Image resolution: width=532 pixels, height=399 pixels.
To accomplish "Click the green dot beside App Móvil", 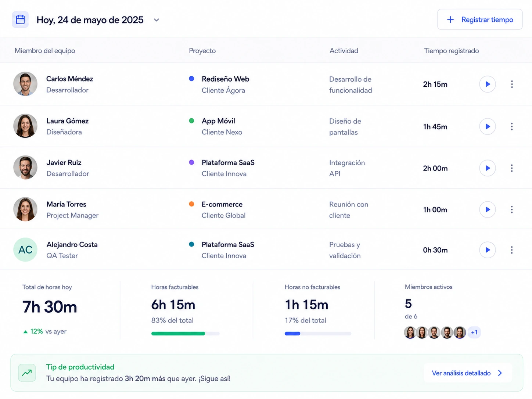I will pos(191,121).
